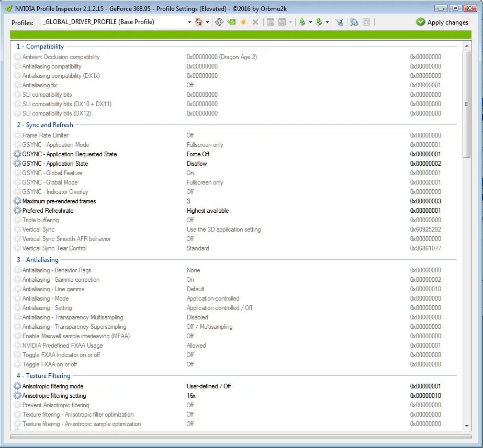The image size is (483, 448).
Task: Click gear icon beside Maximum pre-rendered frames
Action: [x=17, y=201]
